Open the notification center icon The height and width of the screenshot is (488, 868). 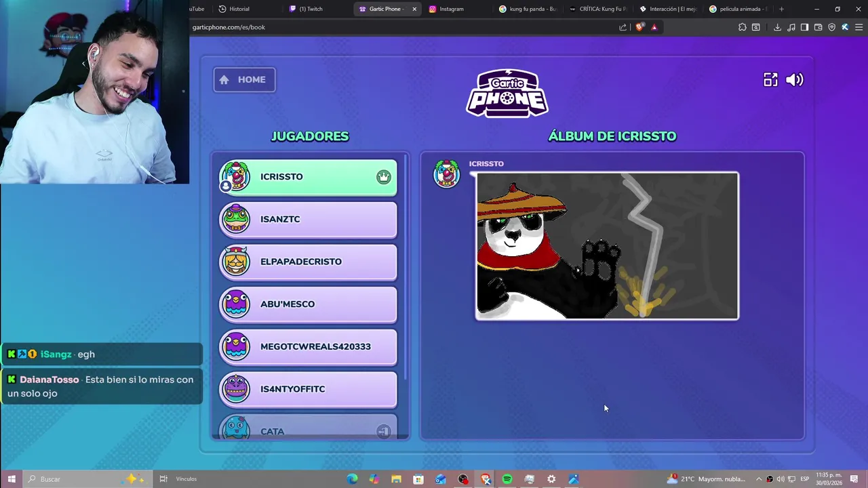coord(854,479)
